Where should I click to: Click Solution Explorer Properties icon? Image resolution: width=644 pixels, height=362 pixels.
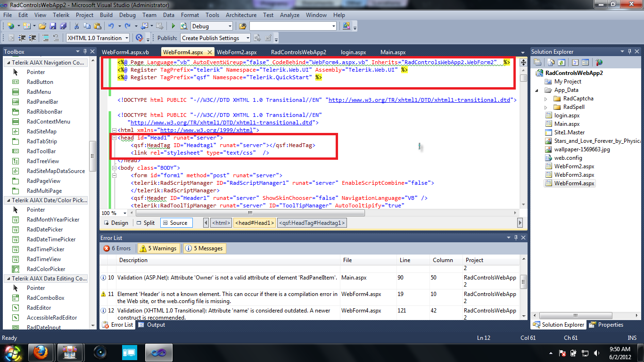[537, 62]
